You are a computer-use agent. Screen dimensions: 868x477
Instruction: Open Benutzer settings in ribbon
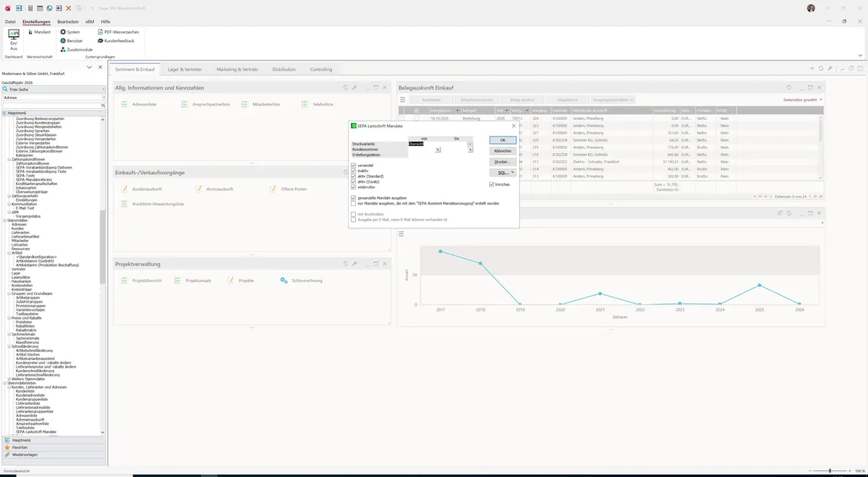click(71, 40)
